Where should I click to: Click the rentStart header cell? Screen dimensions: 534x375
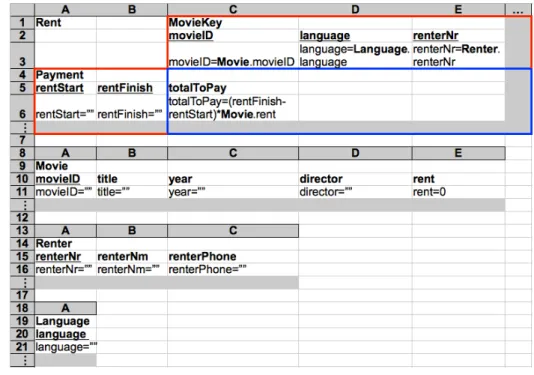point(65,88)
